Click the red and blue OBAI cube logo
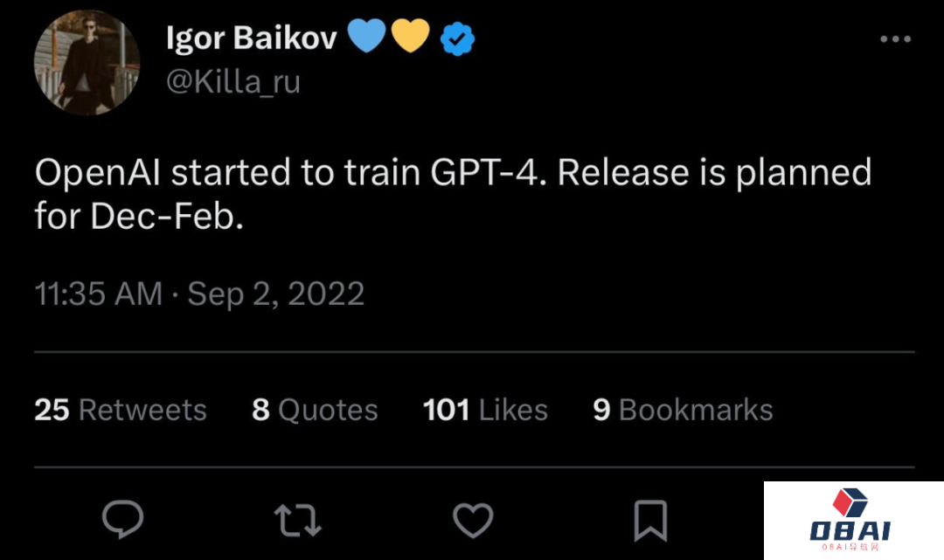 pos(849,503)
